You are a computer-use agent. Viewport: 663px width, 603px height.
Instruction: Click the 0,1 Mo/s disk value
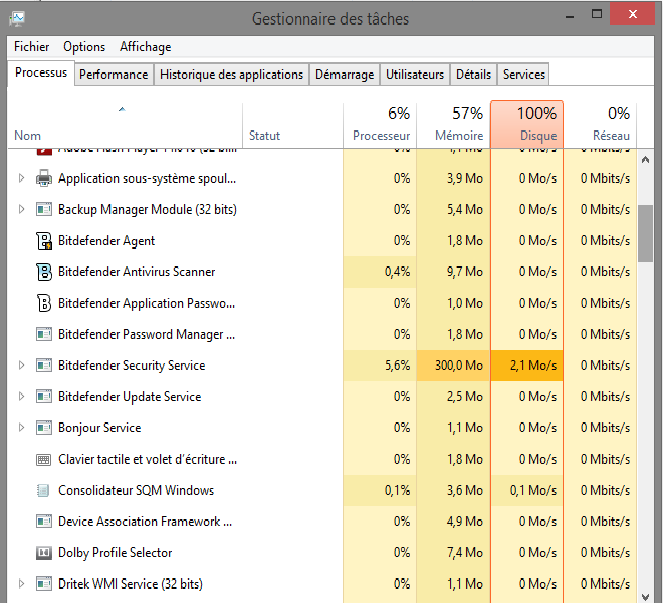point(533,491)
